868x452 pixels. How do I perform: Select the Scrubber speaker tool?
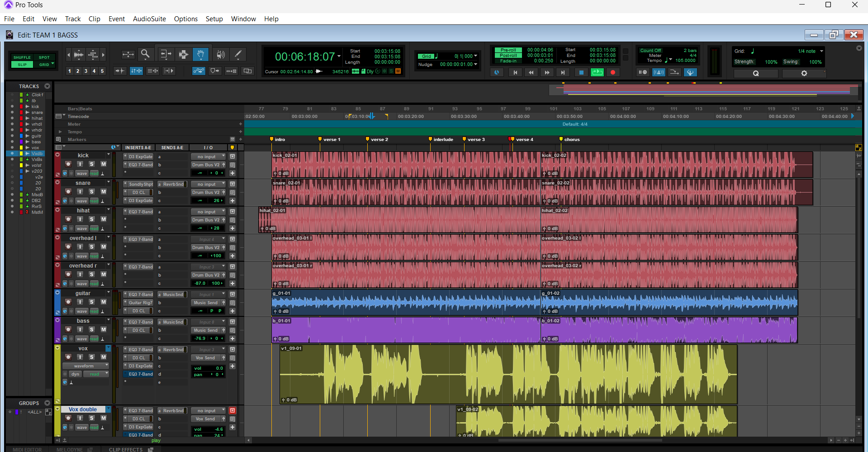pos(220,55)
